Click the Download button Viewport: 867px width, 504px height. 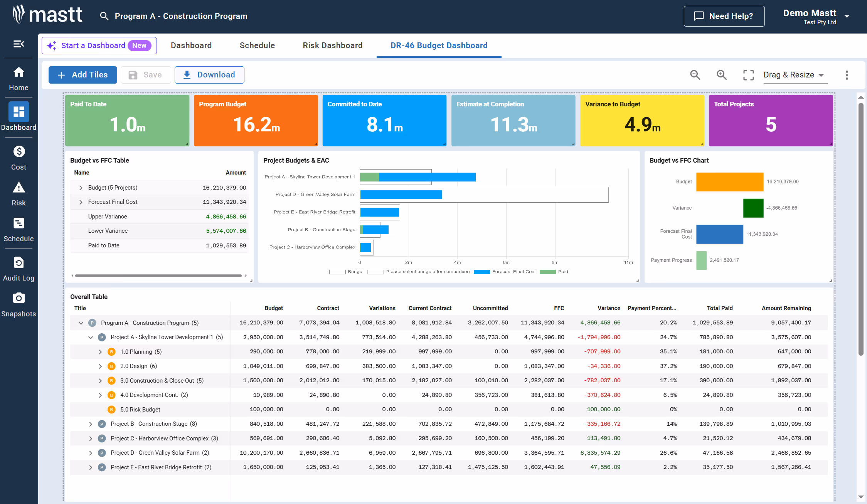[209, 75]
